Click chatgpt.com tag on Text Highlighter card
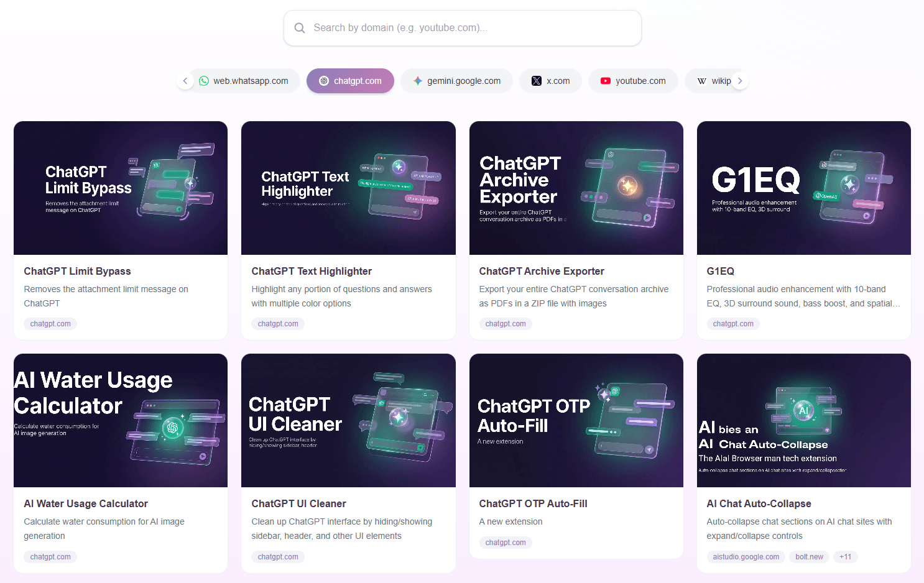 coord(278,324)
